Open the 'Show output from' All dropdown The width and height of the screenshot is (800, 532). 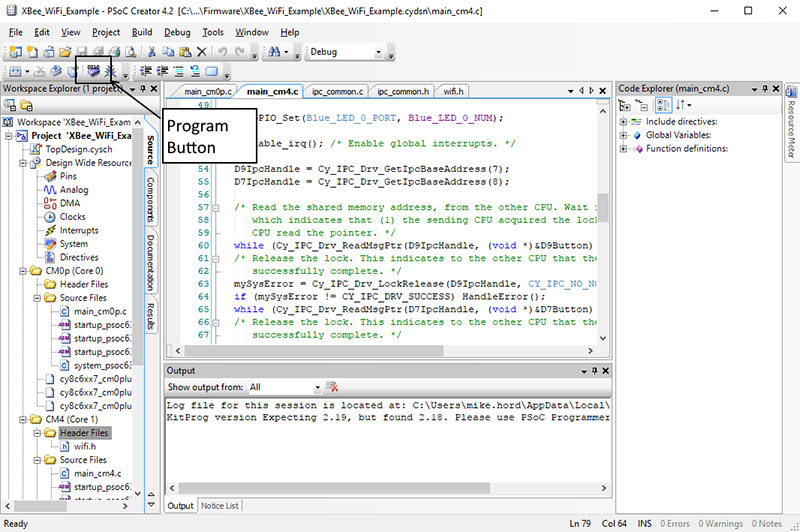tap(317, 388)
